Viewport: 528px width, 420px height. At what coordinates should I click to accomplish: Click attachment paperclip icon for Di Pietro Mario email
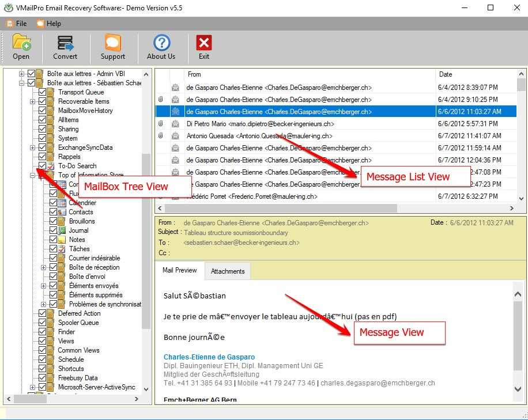tap(161, 124)
